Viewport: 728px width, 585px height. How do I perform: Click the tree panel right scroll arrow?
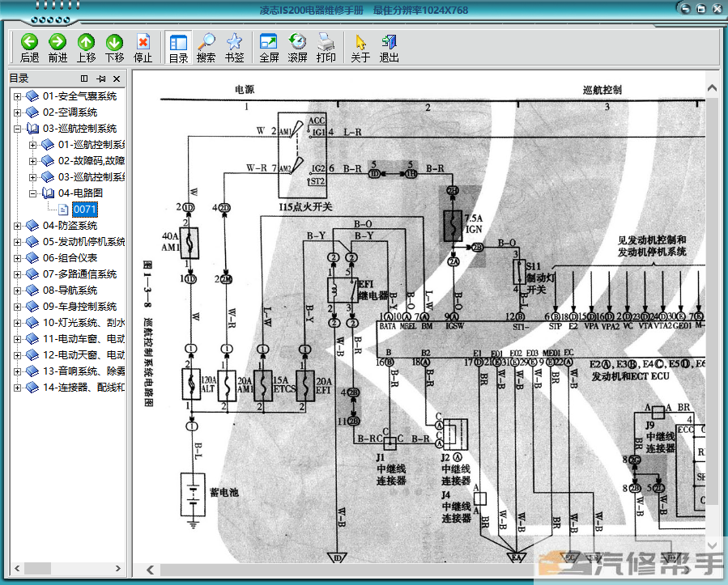point(118,568)
